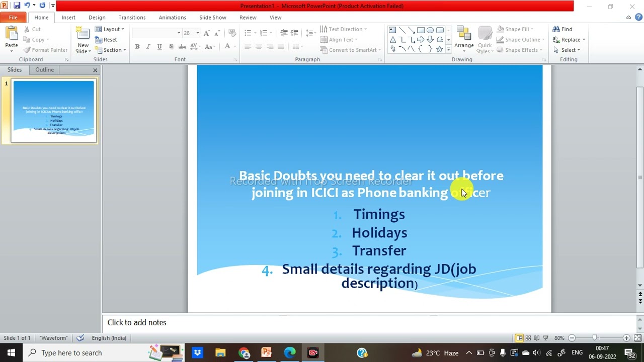The image size is (644, 362).
Task: Toggle strikethrough formatting
Action: pos(182,47)
